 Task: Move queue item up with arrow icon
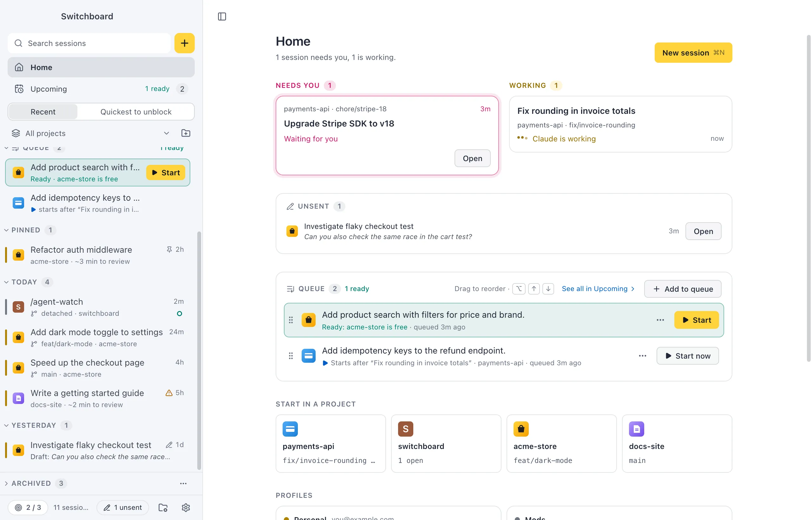[x=534, y=289]
